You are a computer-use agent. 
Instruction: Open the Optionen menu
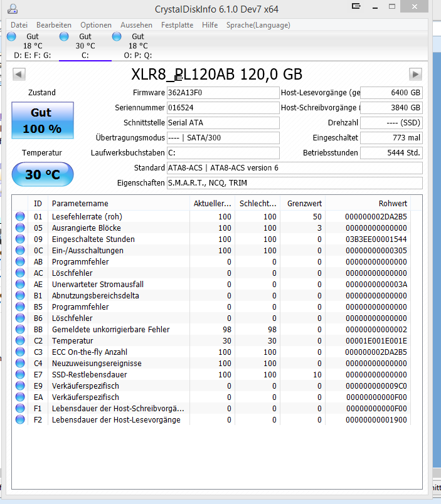96,25
